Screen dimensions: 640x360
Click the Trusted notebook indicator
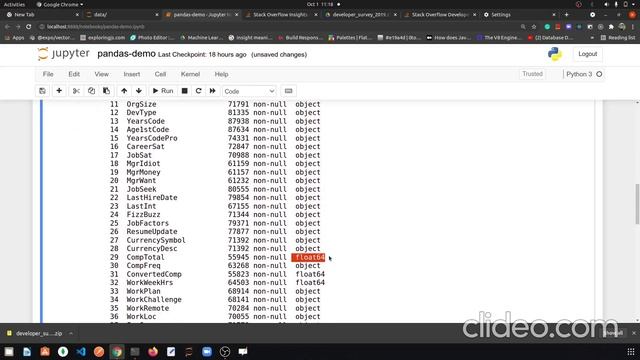(532, 74)
